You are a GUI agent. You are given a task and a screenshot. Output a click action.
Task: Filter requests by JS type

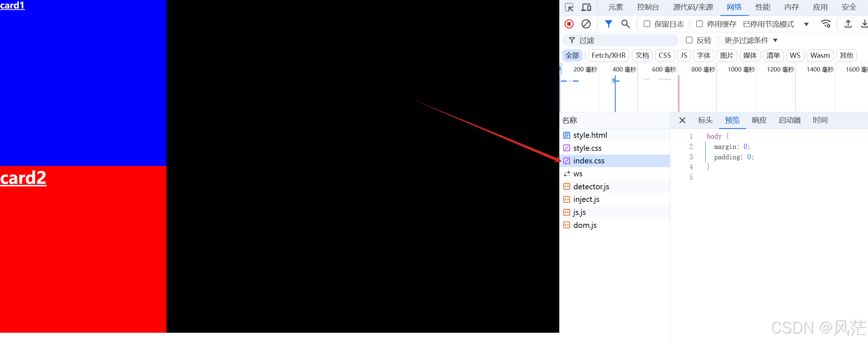pyautogui.click(x=684, y=55)
